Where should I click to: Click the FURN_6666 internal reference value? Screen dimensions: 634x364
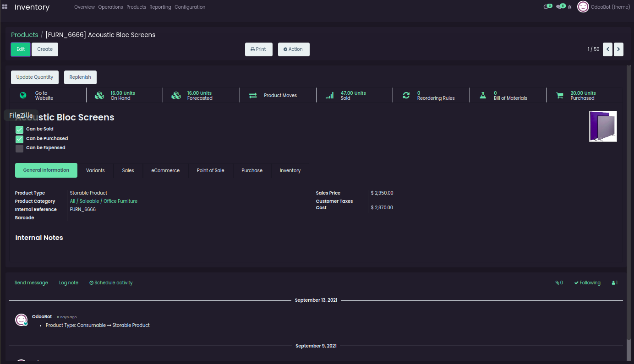pyautogui.click(x=83, y=210)
